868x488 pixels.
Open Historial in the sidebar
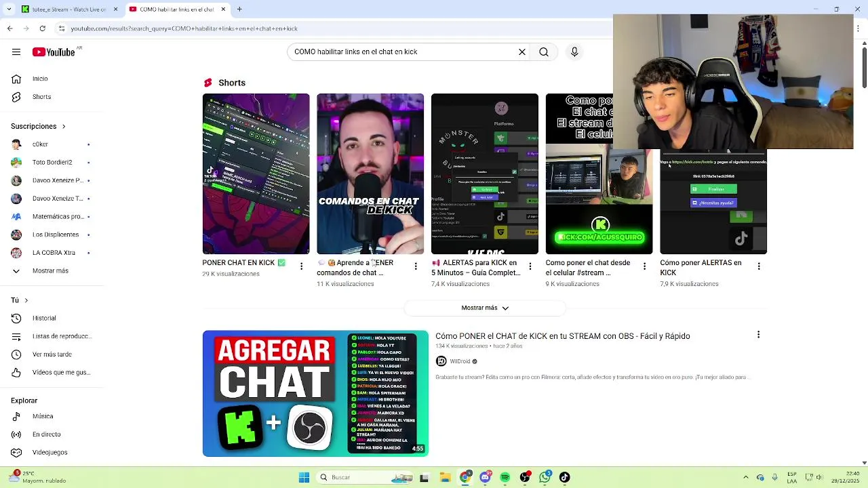click(x=45, y=318)
